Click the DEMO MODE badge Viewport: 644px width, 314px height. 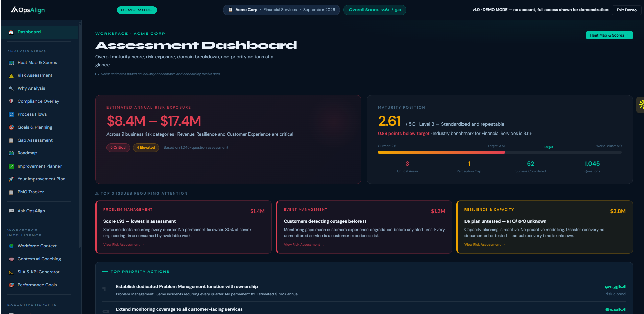click(x=137, y=10)
